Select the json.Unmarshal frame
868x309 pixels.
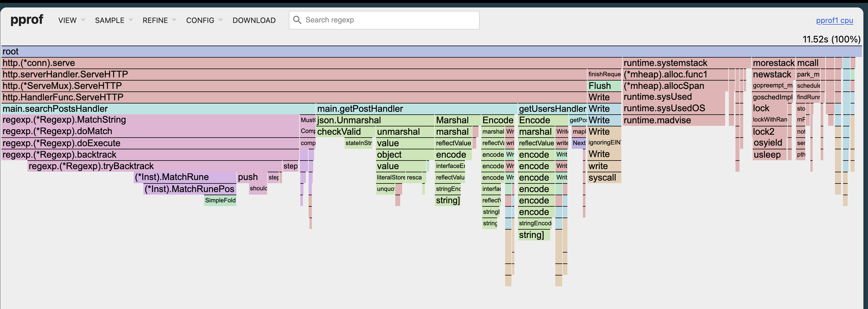(x=375, y=120)
